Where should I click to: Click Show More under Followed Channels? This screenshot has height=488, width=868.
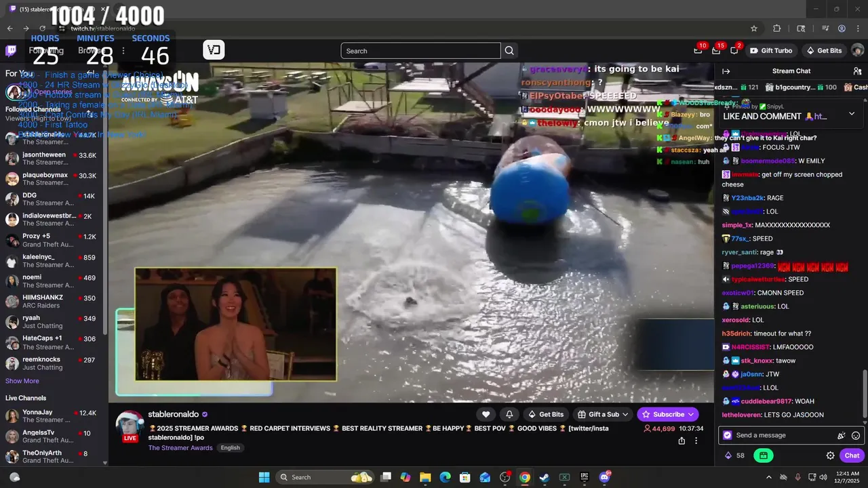point(22,381)
